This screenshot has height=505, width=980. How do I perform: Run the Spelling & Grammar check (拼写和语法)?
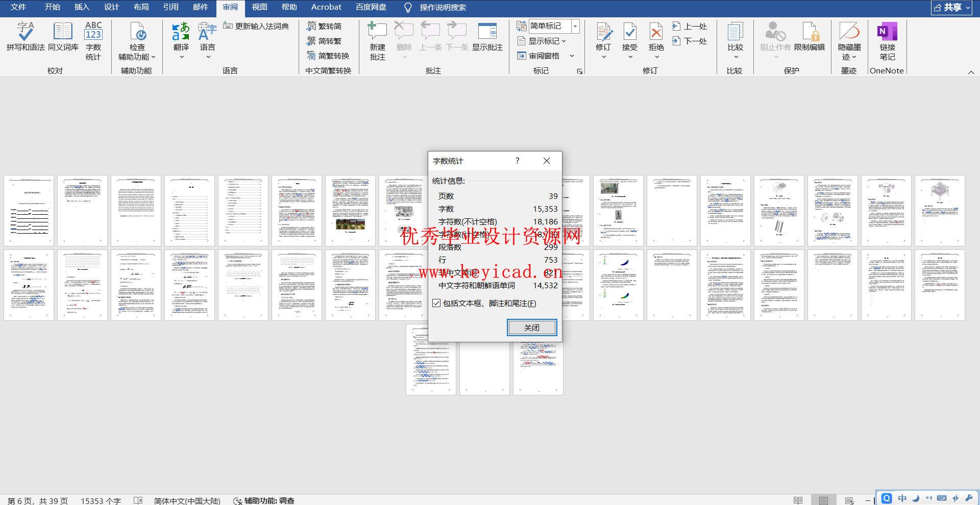pyautogui.click(x=26, y=37)
